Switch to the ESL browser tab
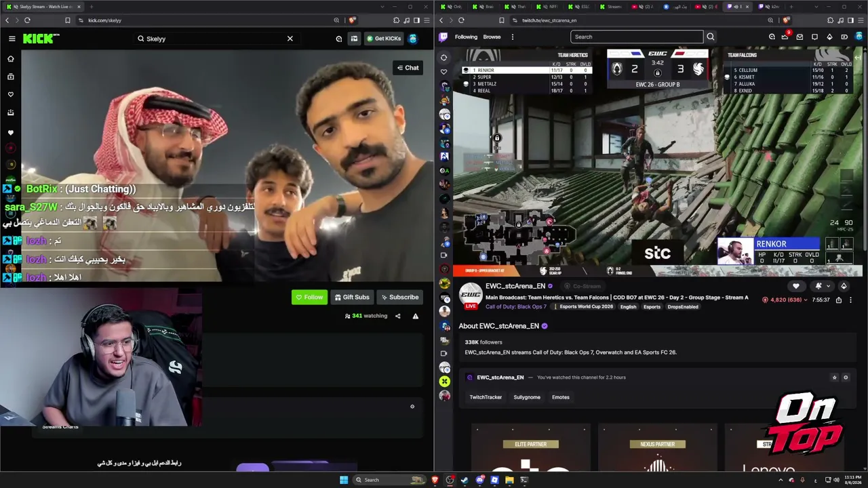This screenshot has width=868, height=488. point(580,7)
